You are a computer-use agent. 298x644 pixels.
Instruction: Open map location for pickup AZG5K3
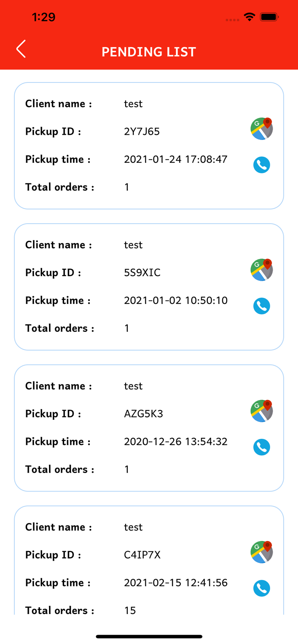click(261, 411)
